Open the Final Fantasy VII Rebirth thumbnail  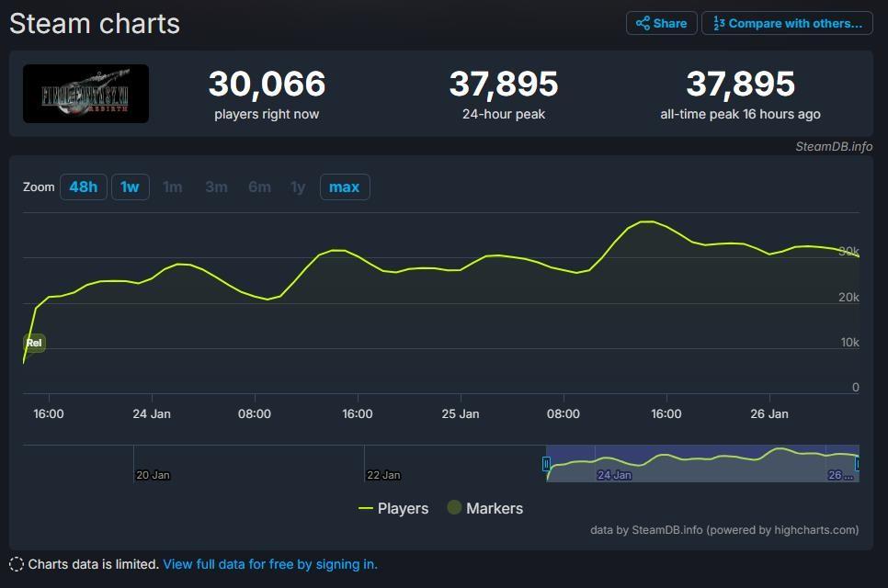point(85,94)
